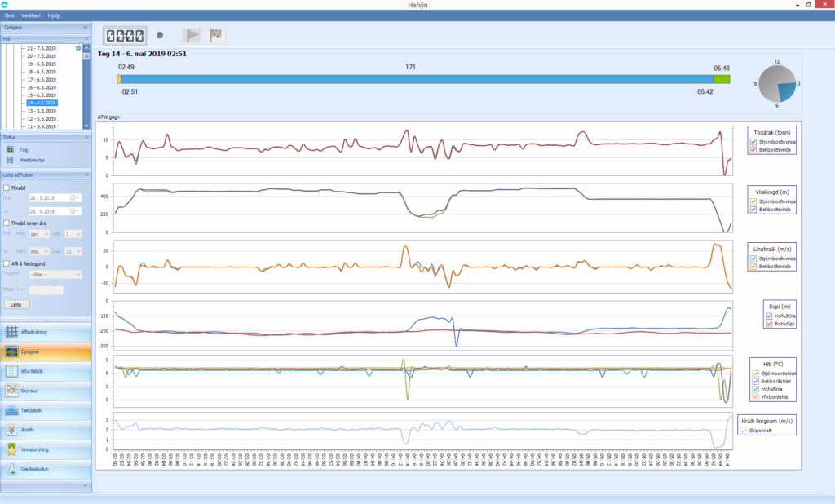Expand navigation options chevron at sidebar bottom

tap(86, 485)
